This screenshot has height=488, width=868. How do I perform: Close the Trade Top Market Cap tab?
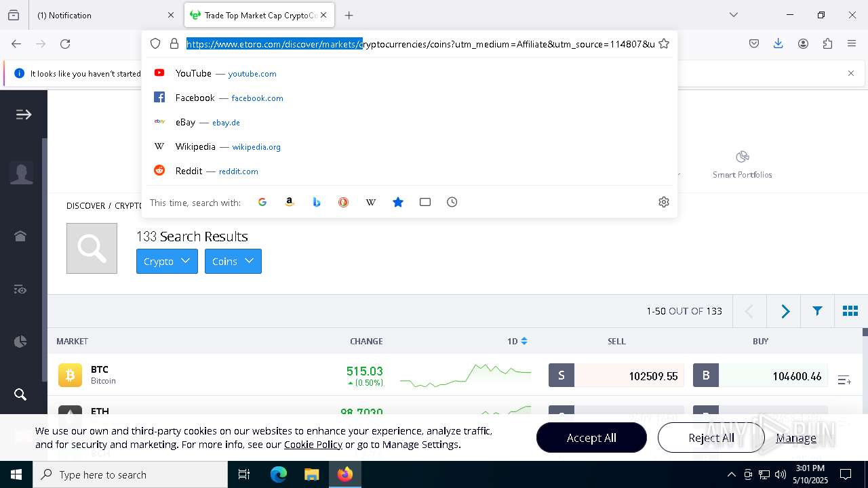click(323, 15)
